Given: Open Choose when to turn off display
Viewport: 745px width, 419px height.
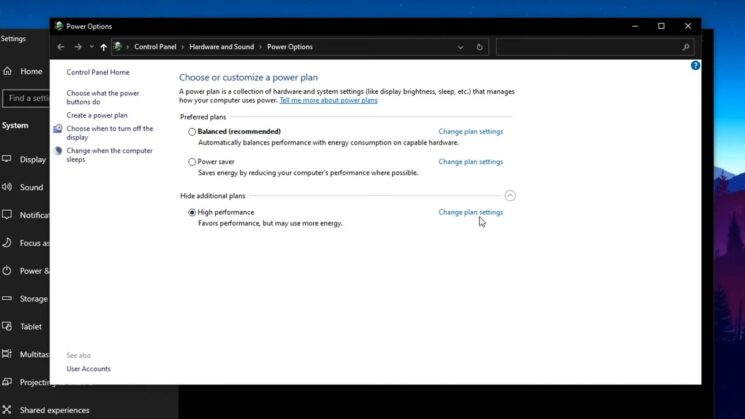Looking at the screenshot, I should (110, 133).
